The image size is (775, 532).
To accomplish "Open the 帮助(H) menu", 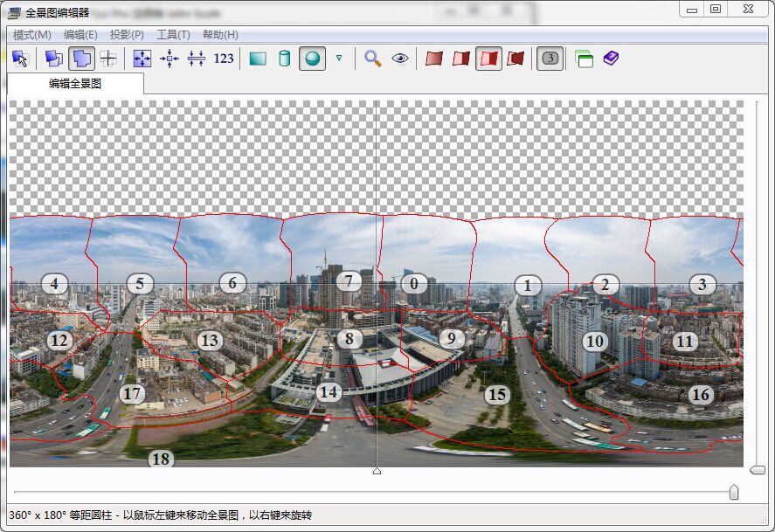I will (x=220, y=35).
